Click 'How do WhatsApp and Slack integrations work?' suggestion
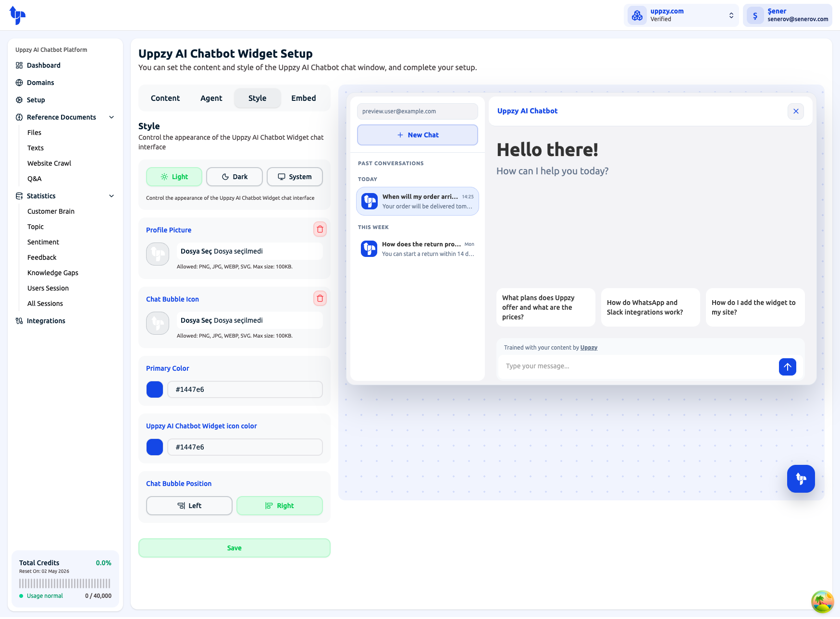840x619 pixels. [x=651, y=307]
